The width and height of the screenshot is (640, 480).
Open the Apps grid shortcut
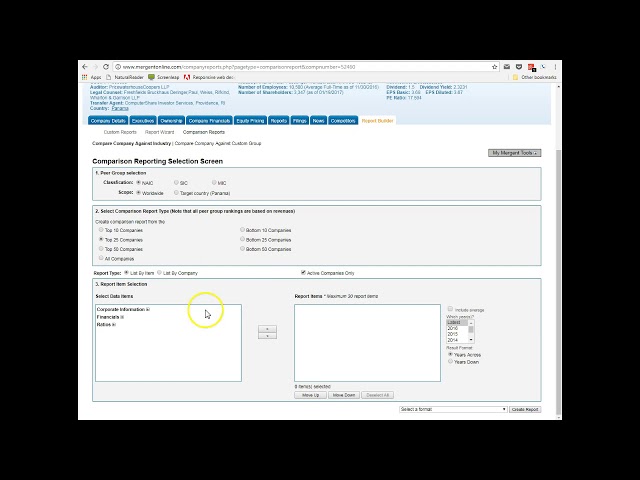91,77
